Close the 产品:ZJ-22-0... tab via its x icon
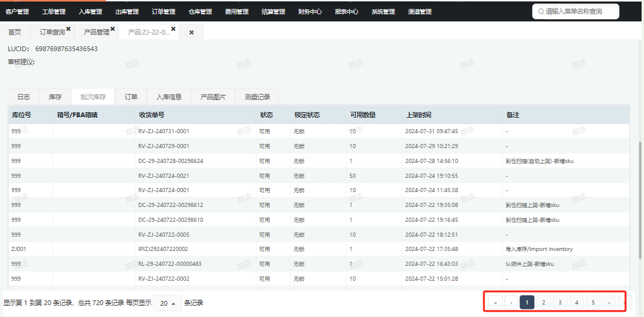This screenshot has height=317, width=644. (173, 29)
